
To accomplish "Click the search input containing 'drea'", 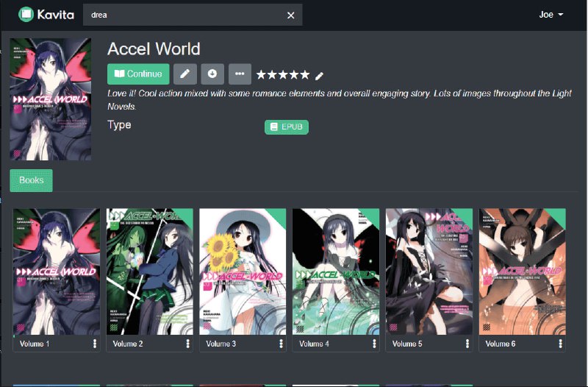I will coord(184,15).
